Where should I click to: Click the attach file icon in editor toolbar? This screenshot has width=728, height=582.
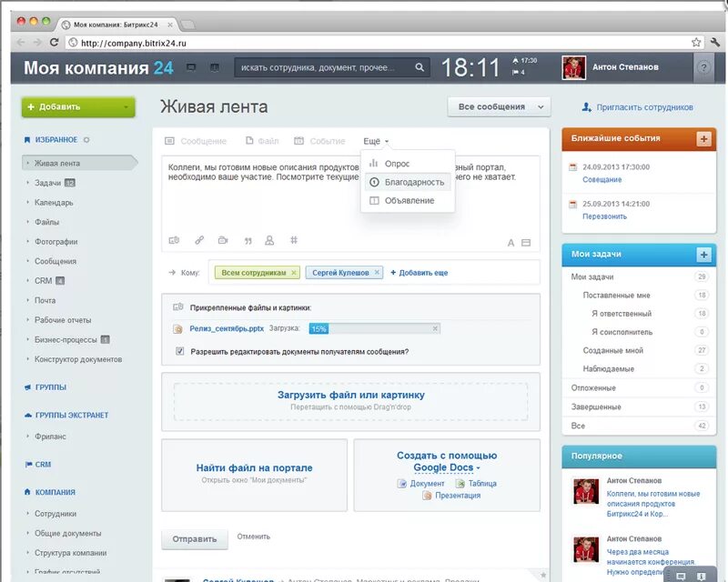[174, 240]
